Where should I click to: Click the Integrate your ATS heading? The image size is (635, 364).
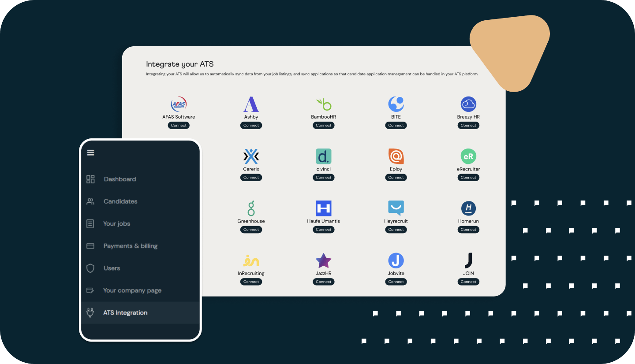tap(180, 64)
